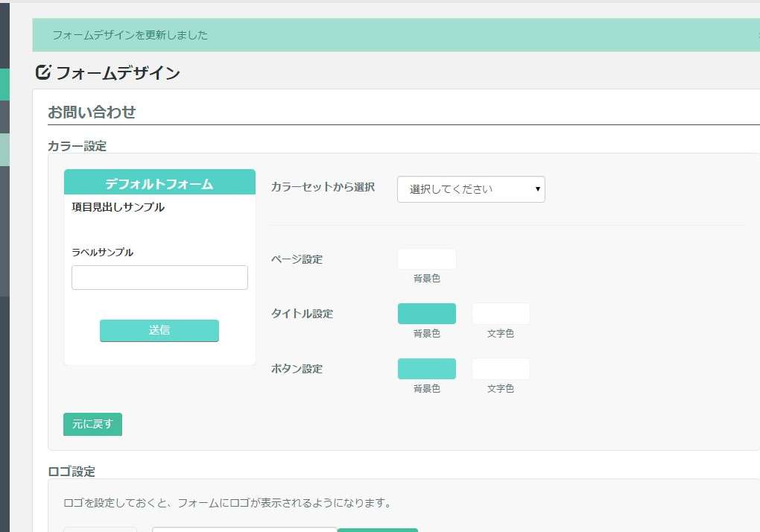Click the ボタン設定 label

coord(297,369)
